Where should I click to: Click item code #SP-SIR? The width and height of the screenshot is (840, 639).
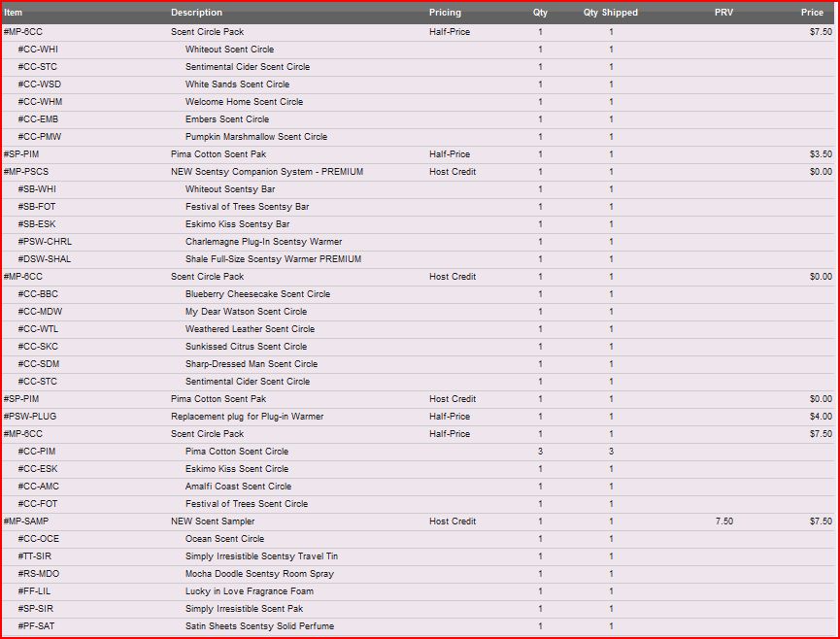pos(36,609)
